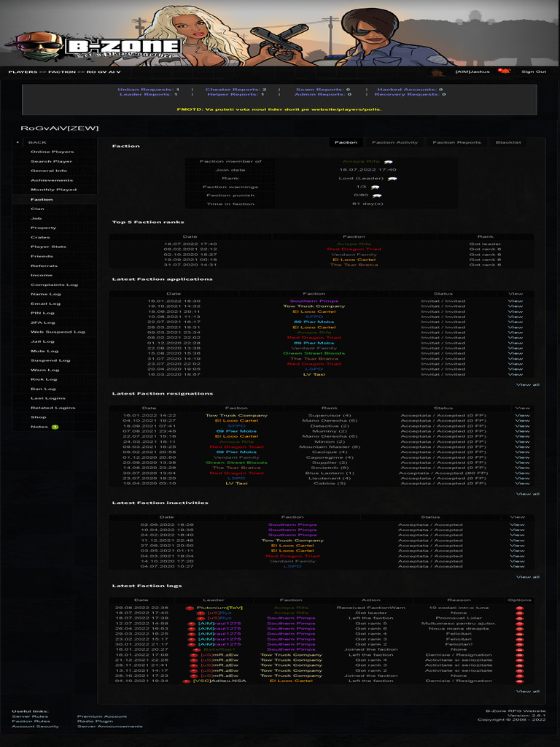Screen dimensions: 560x747
Task: Delete the 04.10.2021 19:34 faction log entry
Action: pyautogui.click(x=519, y=681)
